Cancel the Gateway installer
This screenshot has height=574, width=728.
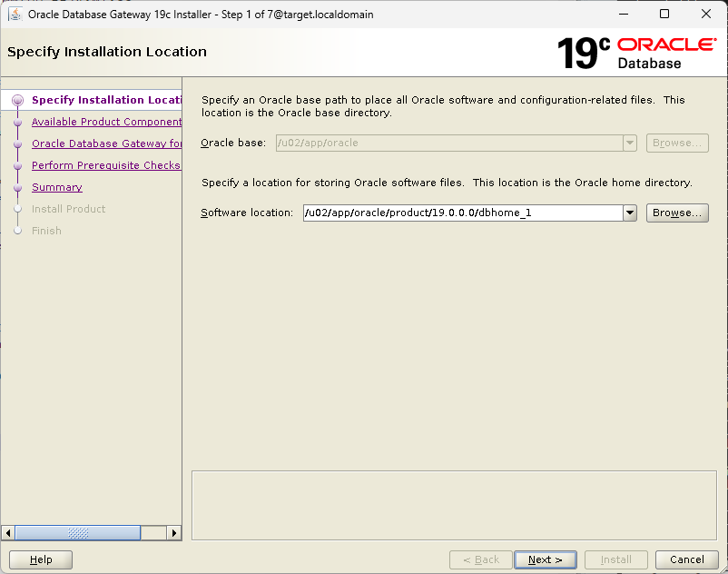[x=686, y=559]
